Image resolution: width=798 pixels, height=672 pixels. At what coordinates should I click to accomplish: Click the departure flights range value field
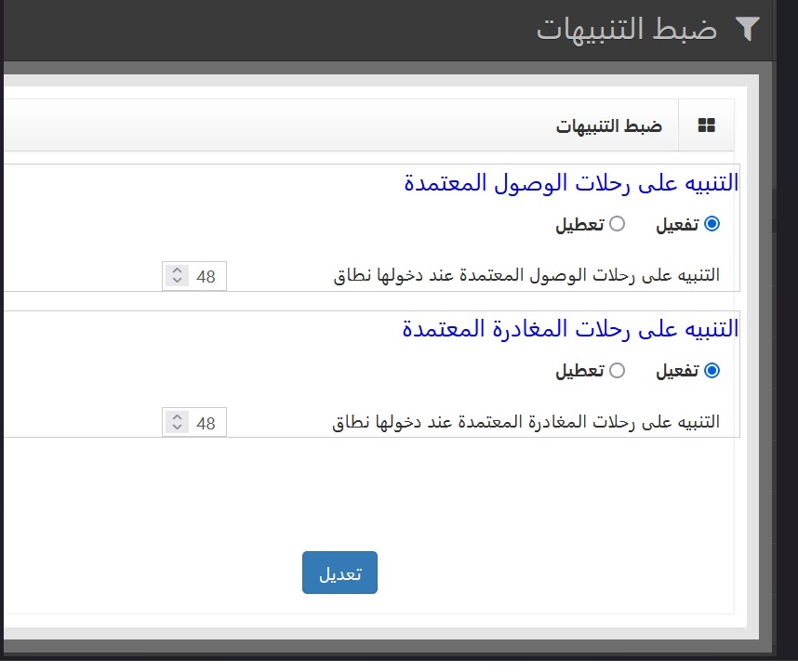206,424
